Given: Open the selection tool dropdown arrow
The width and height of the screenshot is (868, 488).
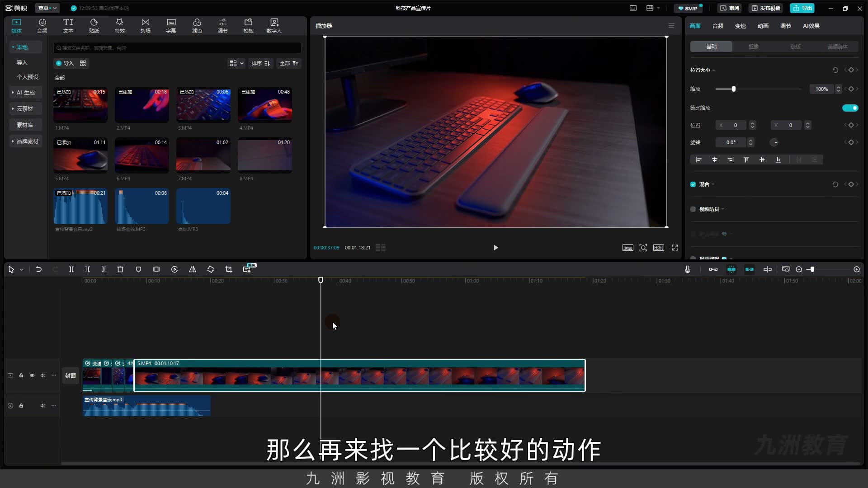Looking at the screenshot, I should [x=21, y=270].
